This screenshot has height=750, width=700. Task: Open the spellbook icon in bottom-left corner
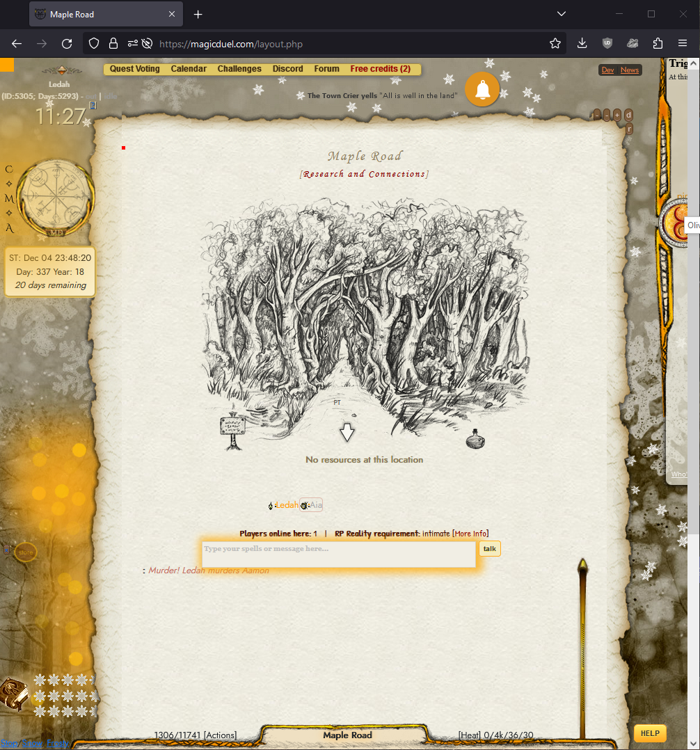coord(14,694)
